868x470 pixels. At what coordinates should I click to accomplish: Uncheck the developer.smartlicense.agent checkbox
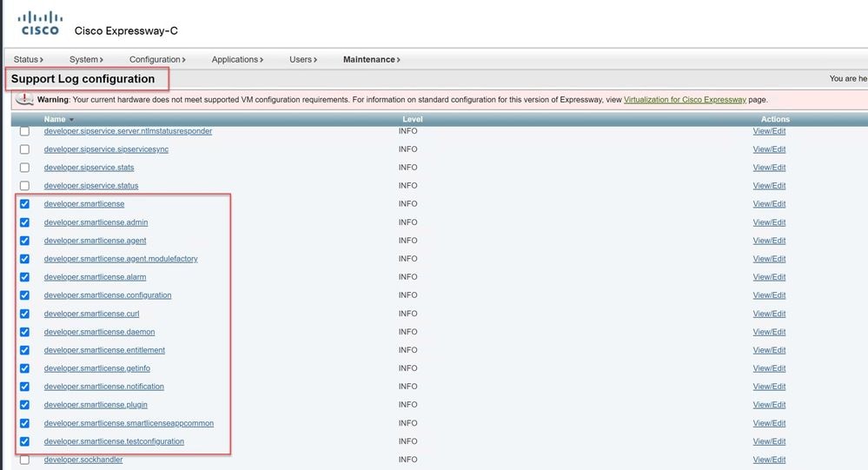coord(24,241)
